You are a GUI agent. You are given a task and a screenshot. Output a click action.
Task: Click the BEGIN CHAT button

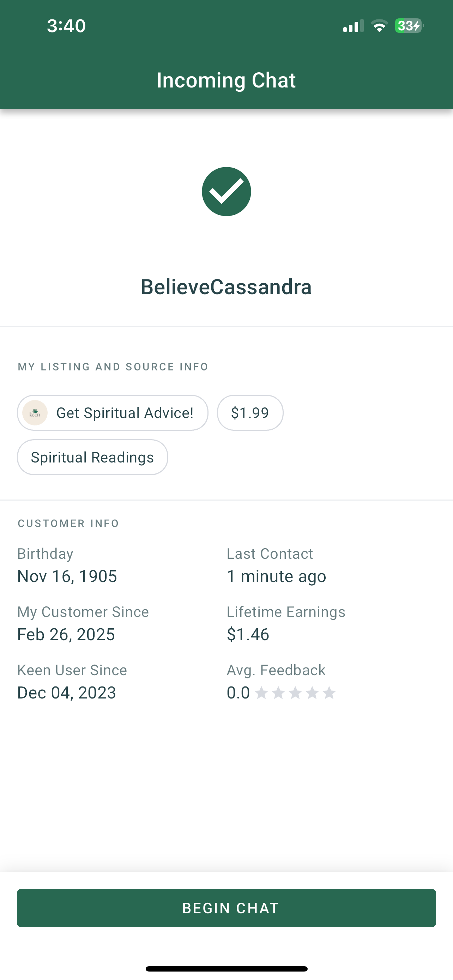tap(226, 908)
